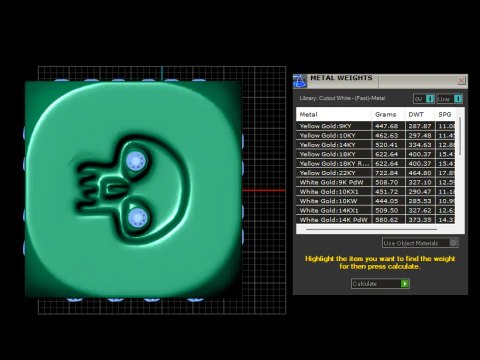Click the 464.80 DWT value
This screenshot has height=360, width=480.
pyautogui.click(x=420, y=173)
